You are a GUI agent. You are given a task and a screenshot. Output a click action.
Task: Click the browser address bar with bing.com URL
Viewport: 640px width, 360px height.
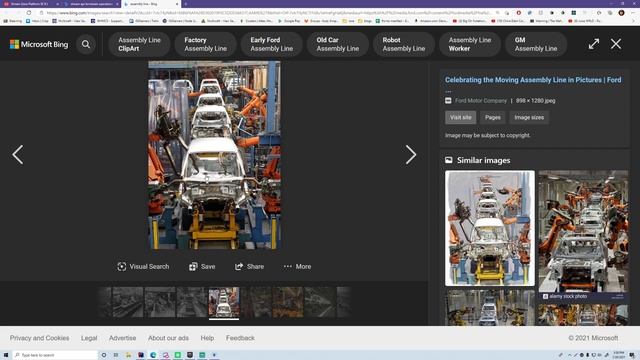[x=269, y=13]
